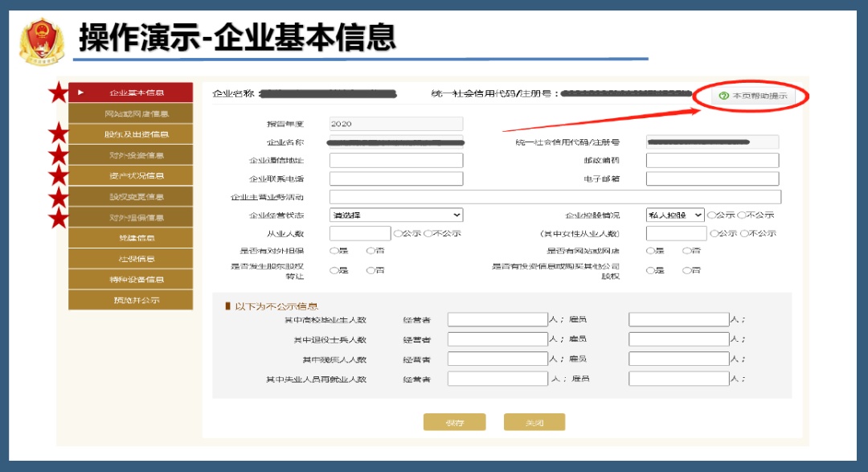The width and height of the screenshot is (868, 472).
Task: Click 经营者 field for 其中退役士兵人数
Action: click(x=497, y=339)
